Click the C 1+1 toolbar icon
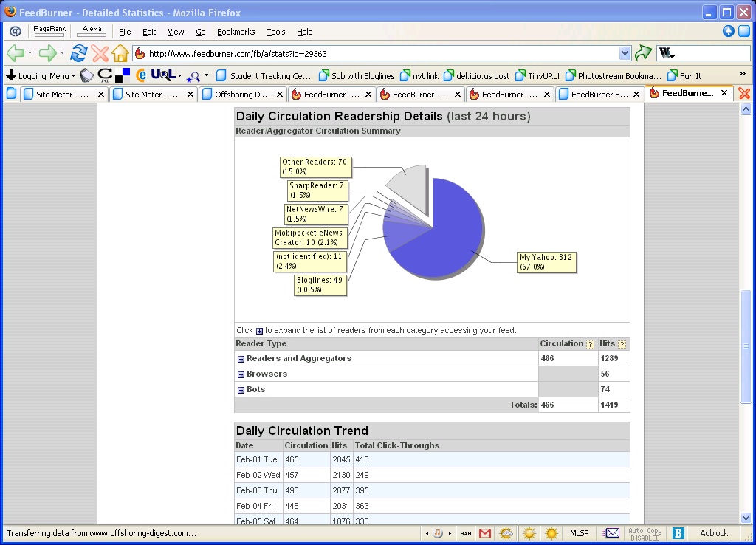Screen dimensions: 756x545 [105, 75]
